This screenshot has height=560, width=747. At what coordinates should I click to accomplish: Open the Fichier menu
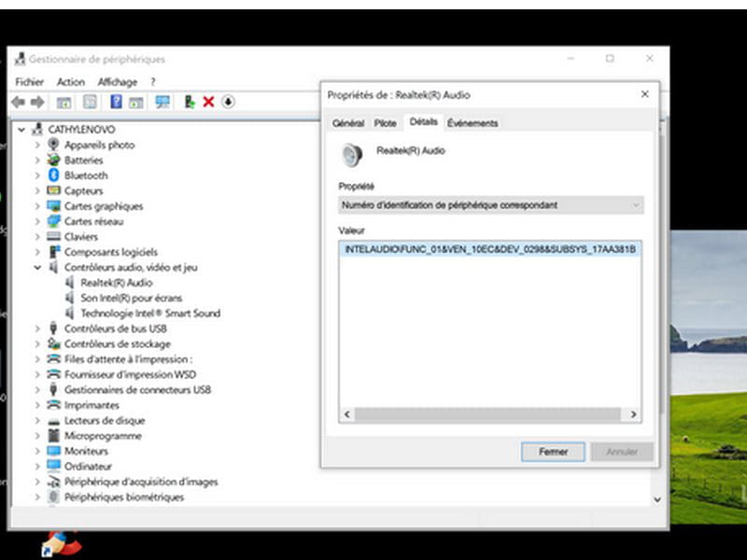30,82
